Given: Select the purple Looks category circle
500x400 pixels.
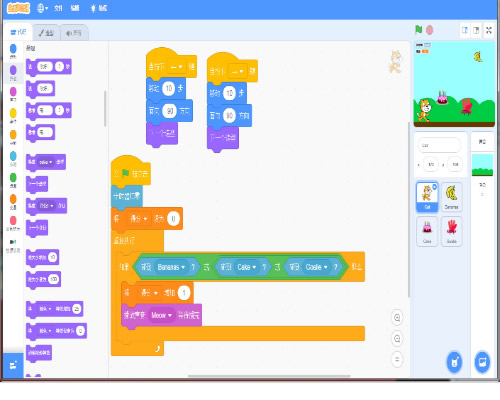Looking at the screenshot, I should [13, 72].
